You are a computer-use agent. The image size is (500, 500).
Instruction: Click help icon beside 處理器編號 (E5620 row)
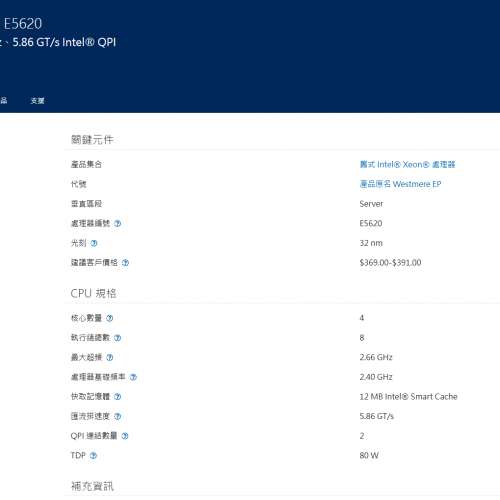[118, 224]
